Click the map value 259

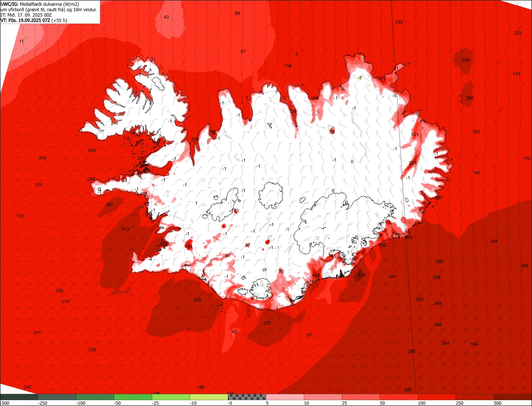click(465, 60)
